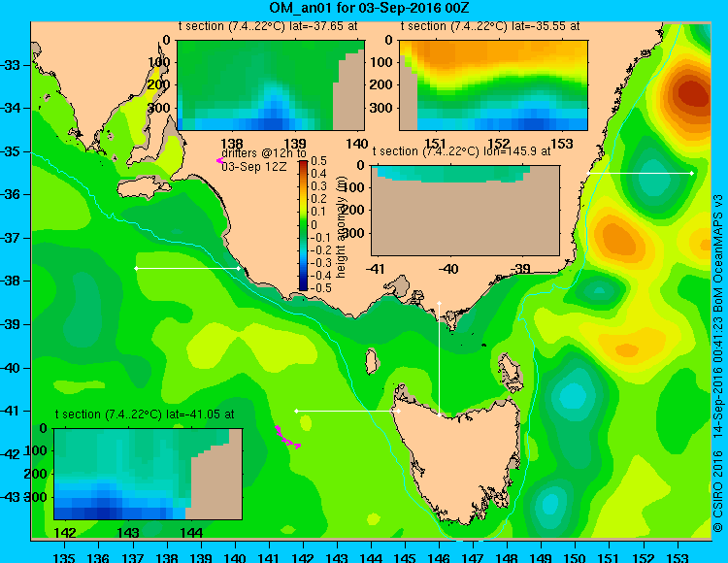The width and height of the screenshot is (728, 563).
Task: Click the cyan cold eddy east of Tasmania
Action: point(573,397)
